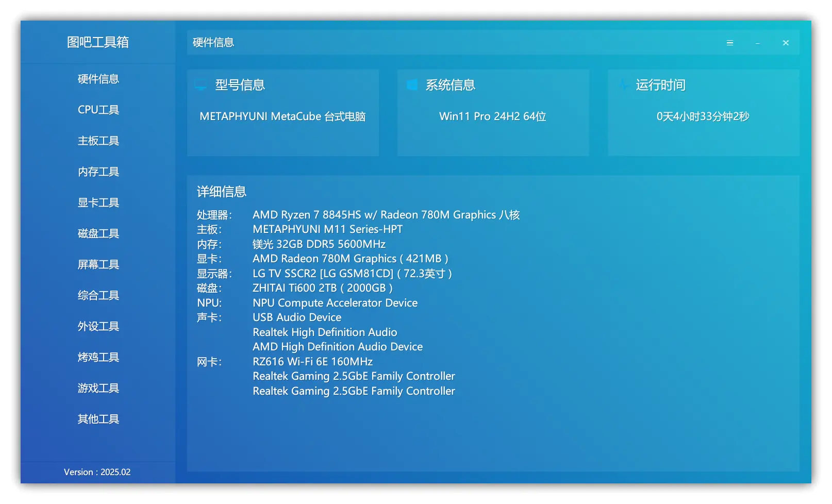Click the lightning icon beside 运行时间
832x504 pixels.
coord(624,85)
